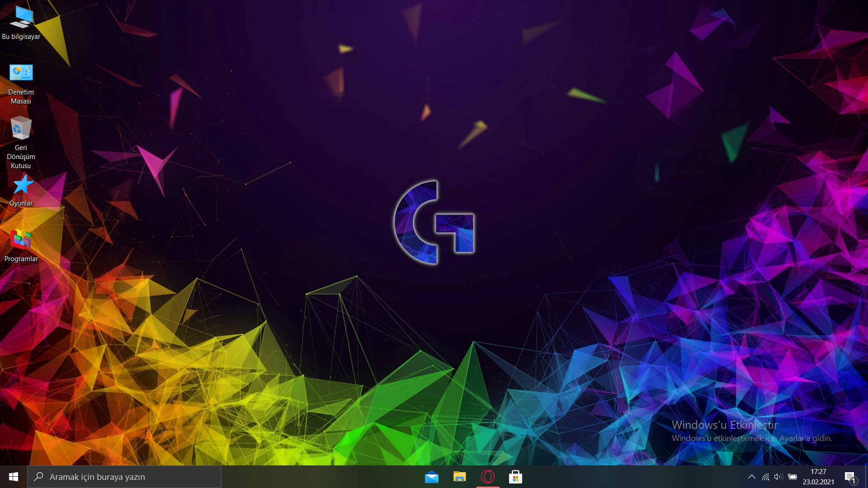Screen dimensions: 868x488
Task: Open the volume speaker icon in the tray
Action: [x=778, y=477]
